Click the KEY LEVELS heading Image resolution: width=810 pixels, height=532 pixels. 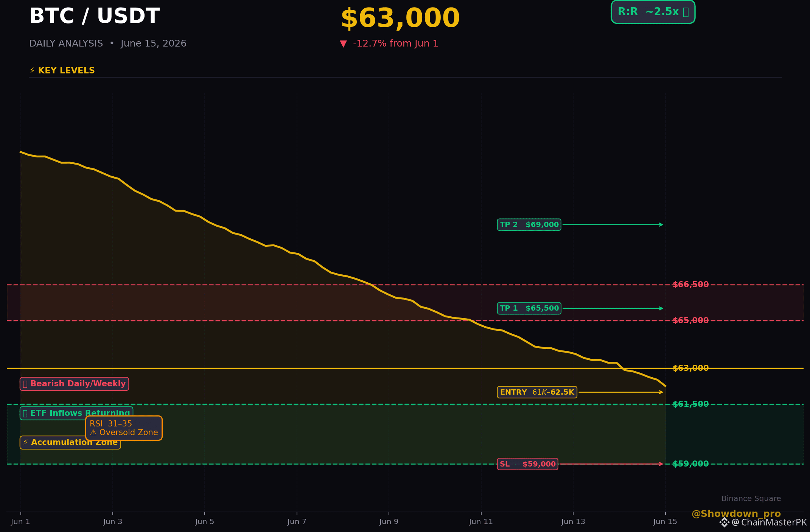[x=67, y=71]
